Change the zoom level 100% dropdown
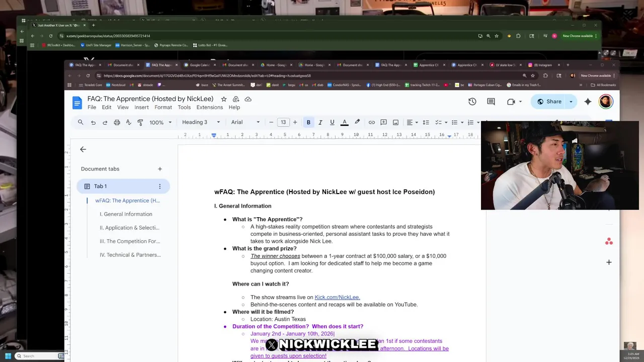Image resolution: width=644 pixels, height=362 pixels. (x=160, y=122)
